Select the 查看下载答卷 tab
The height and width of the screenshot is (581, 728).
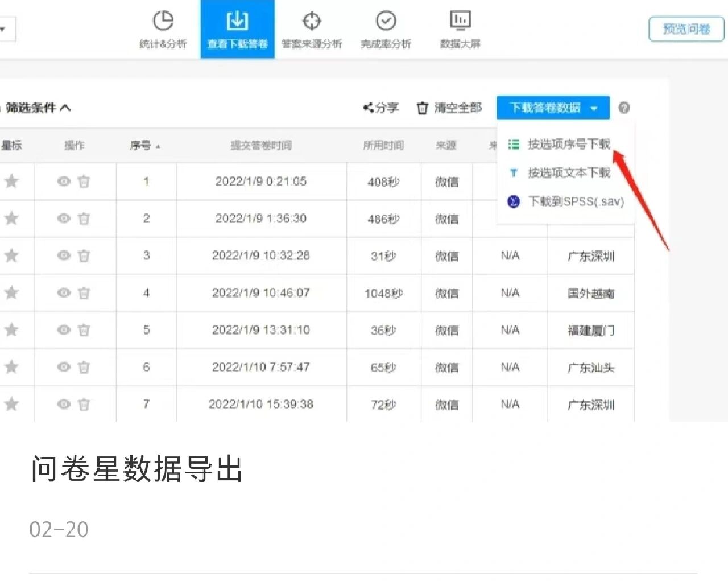coord(238,30)
